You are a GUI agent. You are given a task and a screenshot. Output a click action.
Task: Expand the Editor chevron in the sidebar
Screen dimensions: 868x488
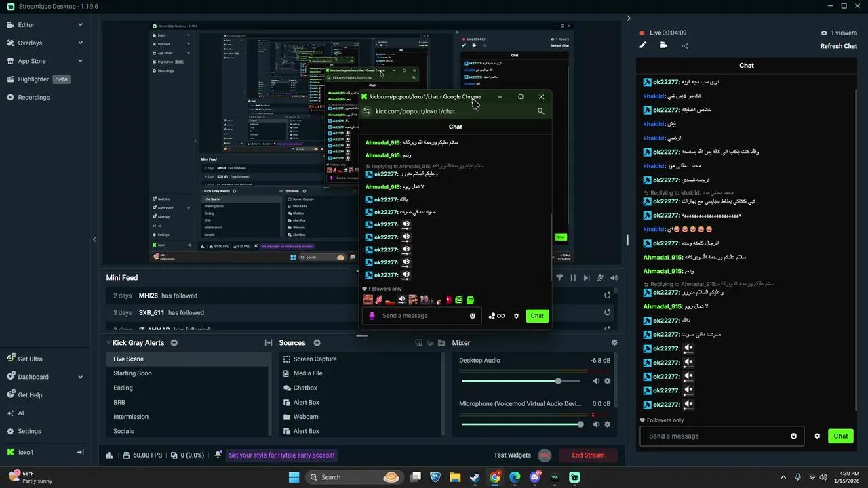tap(80, 25)
